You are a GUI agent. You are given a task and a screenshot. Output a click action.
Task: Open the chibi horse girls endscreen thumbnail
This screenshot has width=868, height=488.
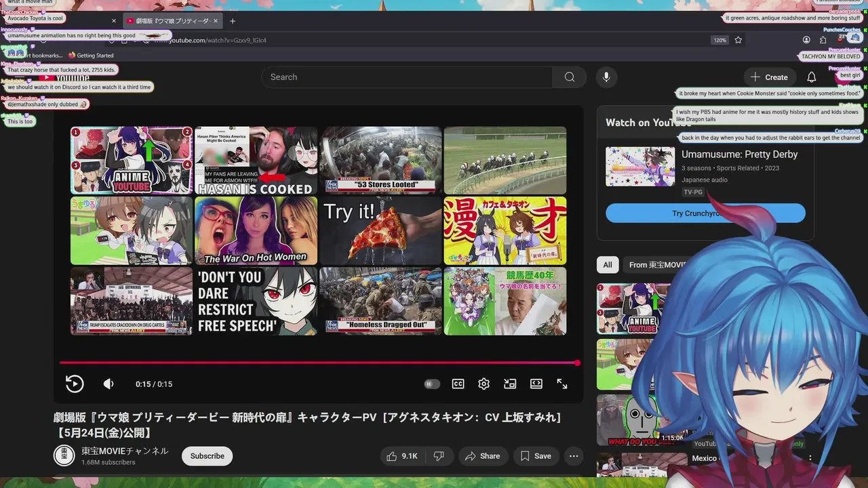click(x=132, y=230)
